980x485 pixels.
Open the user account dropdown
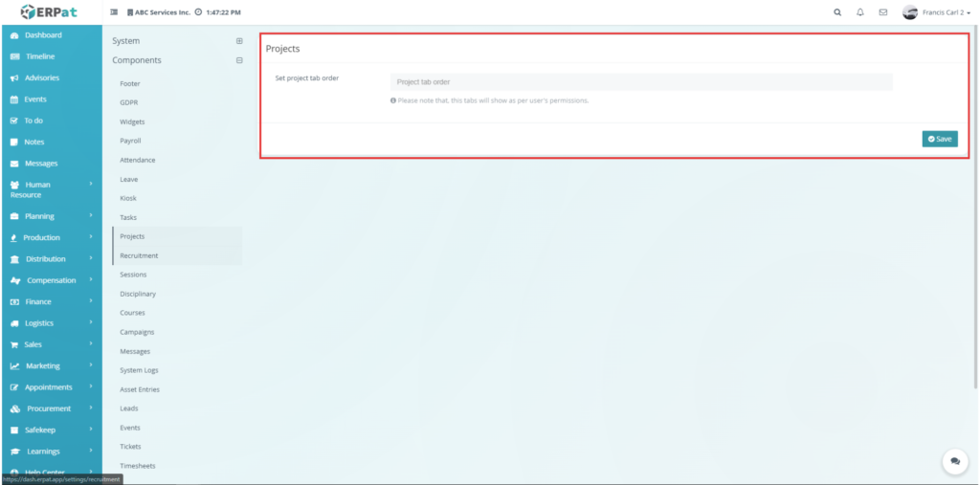coord(947,12)
